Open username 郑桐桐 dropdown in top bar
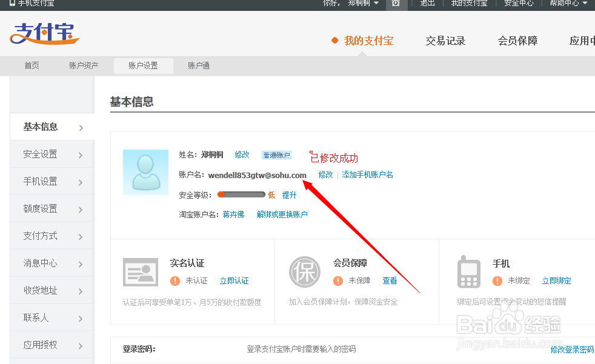This screenshot has height=364, width=595. coord(364,4)
